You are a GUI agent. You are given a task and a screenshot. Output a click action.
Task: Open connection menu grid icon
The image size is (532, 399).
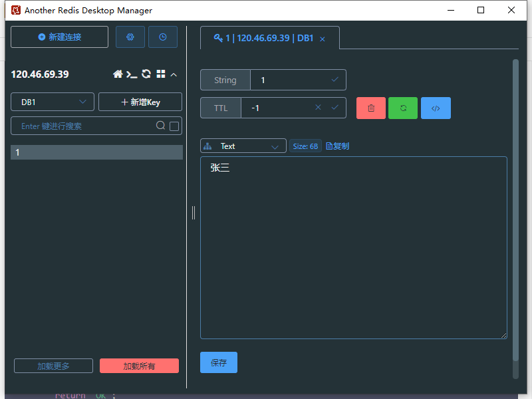point(161,74)
